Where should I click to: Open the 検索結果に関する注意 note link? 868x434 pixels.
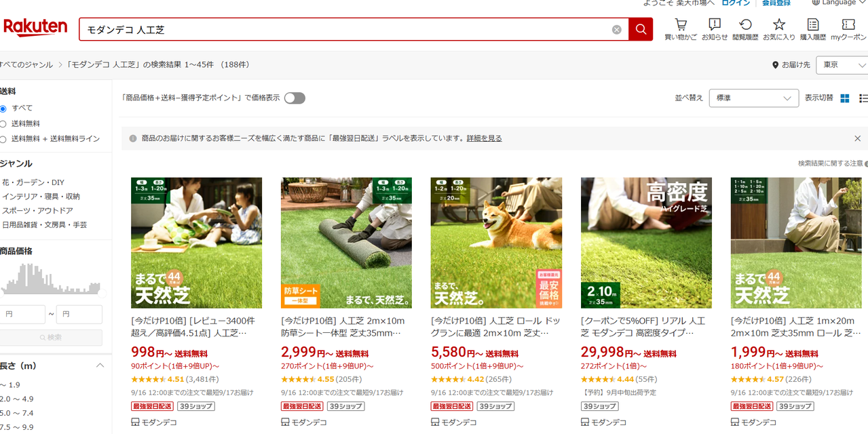[x=831, y=163]
